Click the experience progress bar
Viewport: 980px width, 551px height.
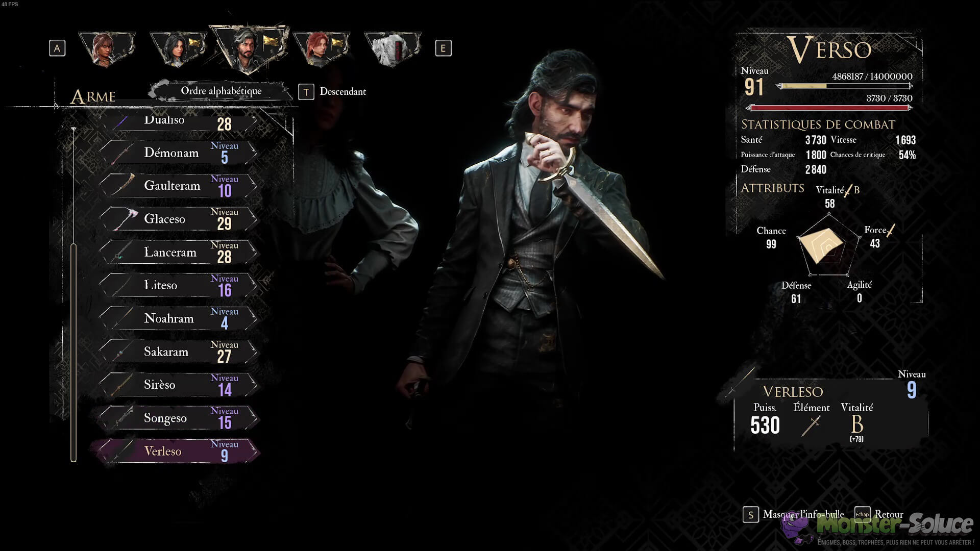click(844, 86)
